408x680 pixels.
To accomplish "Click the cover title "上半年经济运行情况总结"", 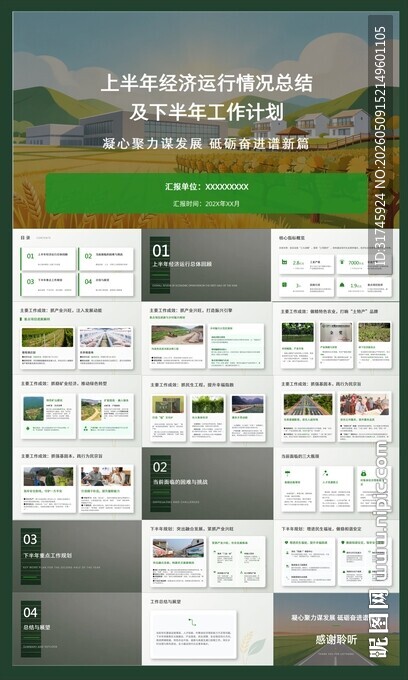I will [x=206, y=84].
